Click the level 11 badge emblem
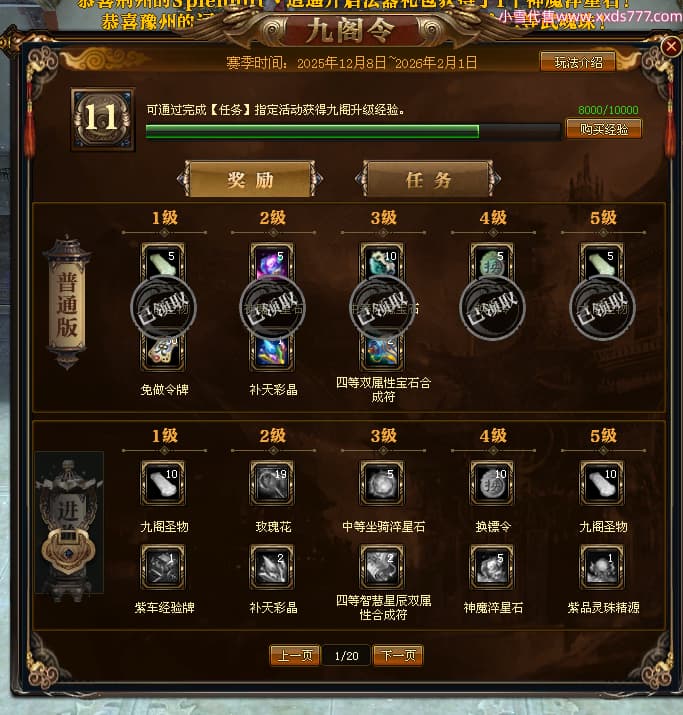 pos(103,119)
